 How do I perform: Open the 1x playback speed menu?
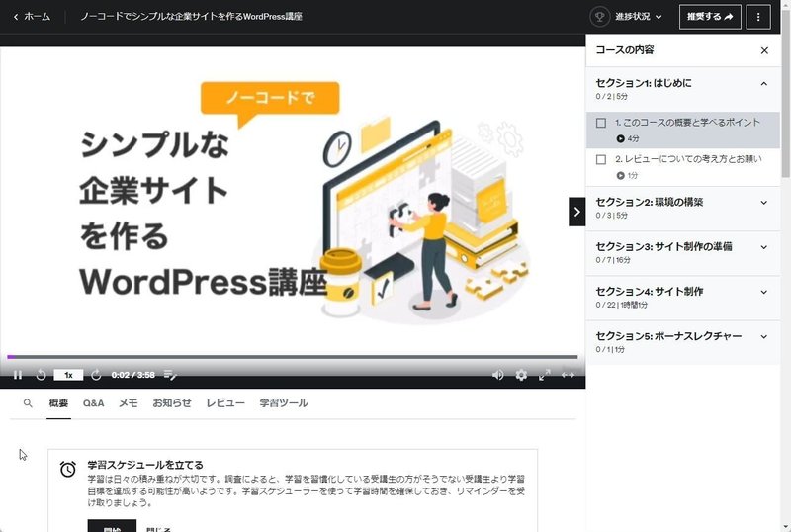point(68,375)
